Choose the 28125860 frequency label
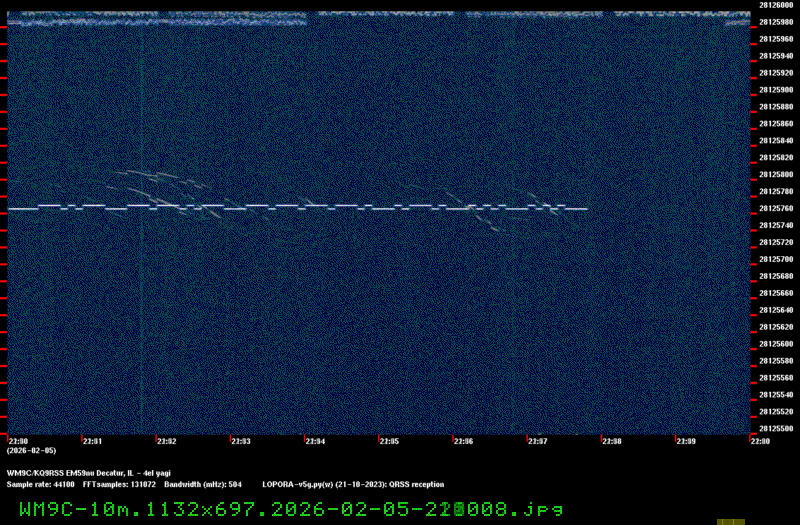Image resolution: width=800 pixels, height=525 pixels. pyautogui.click(x=776, y=123)
